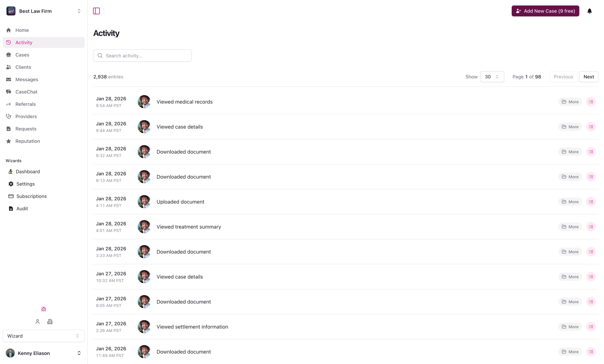Open the Show entries count dropdown
604x364 pixels.
click(x=492, y=77)
